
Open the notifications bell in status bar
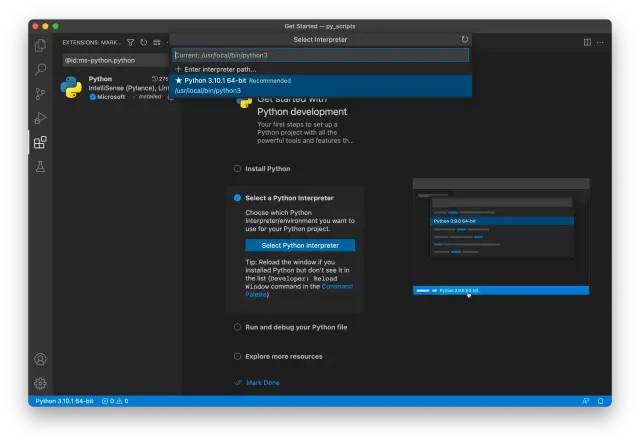(x=600, y=401)
